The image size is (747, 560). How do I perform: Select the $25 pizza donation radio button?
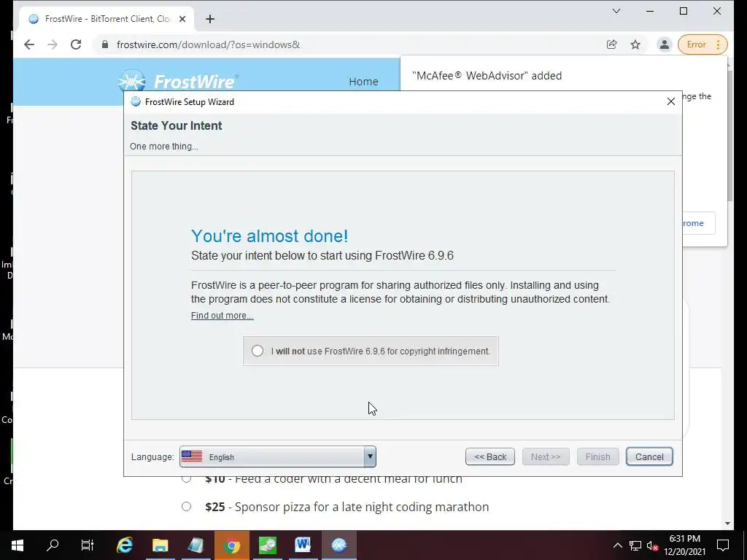point(186,507)
